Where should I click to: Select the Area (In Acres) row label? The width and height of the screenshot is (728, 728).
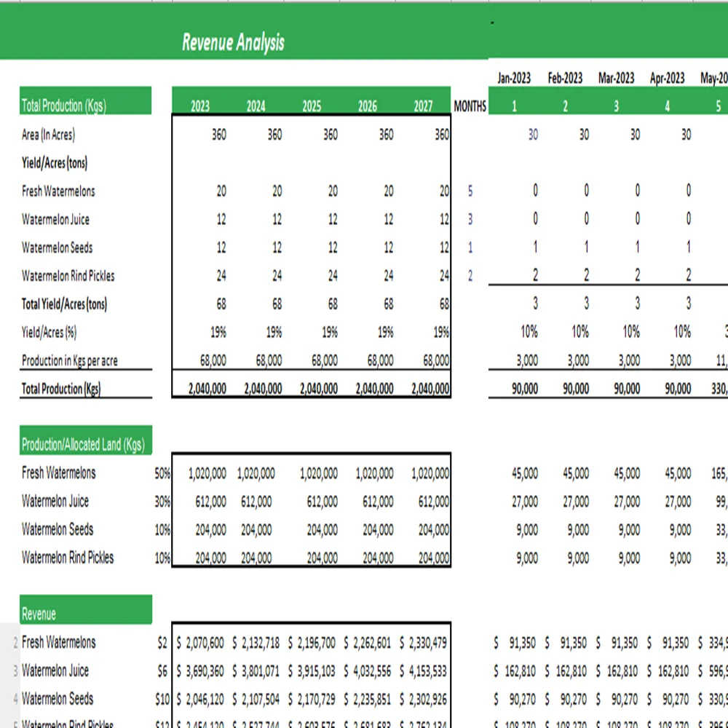point(47,135)
